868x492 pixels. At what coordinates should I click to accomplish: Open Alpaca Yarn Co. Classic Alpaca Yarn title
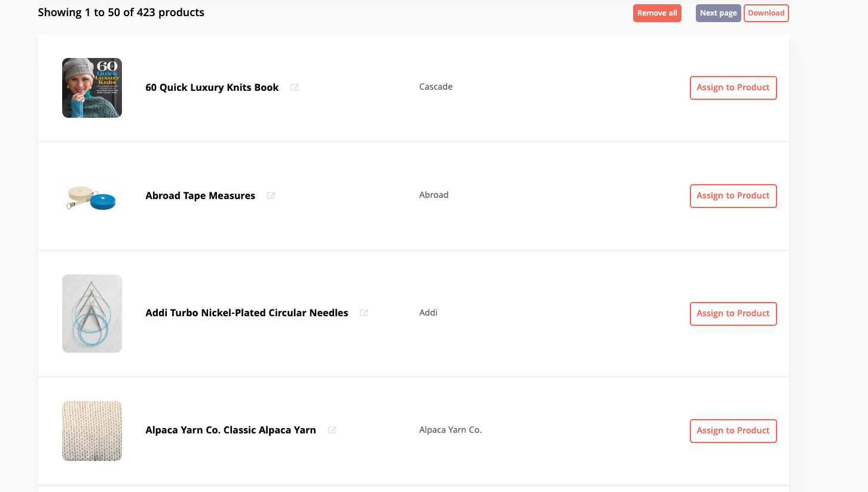(x=231, y=430)
